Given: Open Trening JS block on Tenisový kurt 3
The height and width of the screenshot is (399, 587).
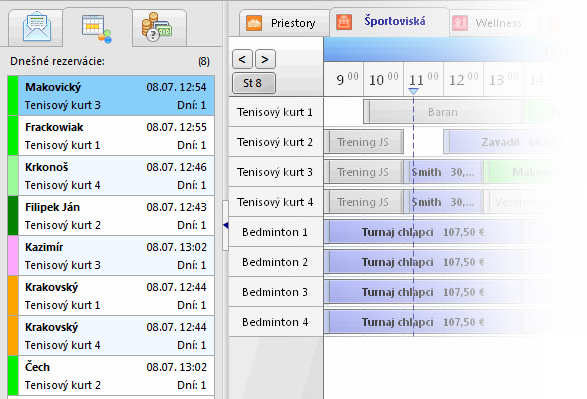Looking at the screenshot, I should point(363,172).
